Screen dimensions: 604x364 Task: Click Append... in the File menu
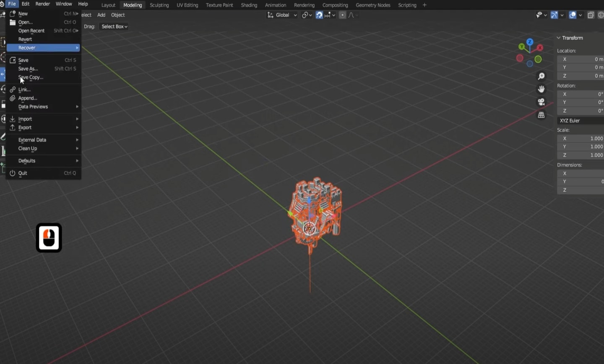coord(43,98)
